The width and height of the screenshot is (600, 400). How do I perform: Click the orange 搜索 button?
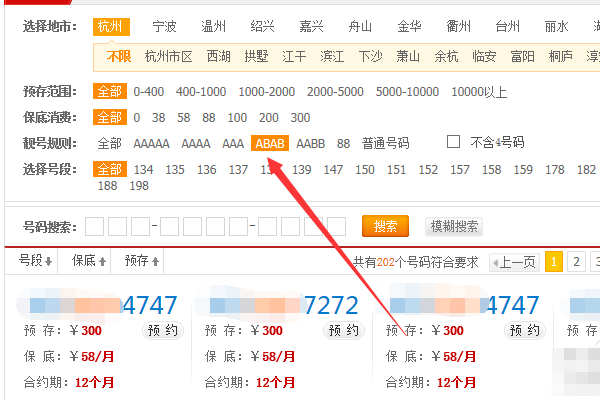tap(385, 226)
